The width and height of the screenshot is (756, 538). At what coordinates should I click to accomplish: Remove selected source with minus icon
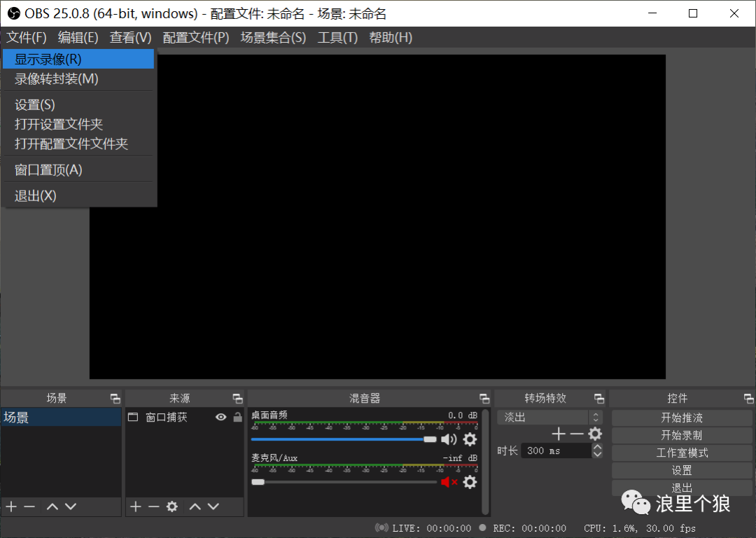pos(154,506)
